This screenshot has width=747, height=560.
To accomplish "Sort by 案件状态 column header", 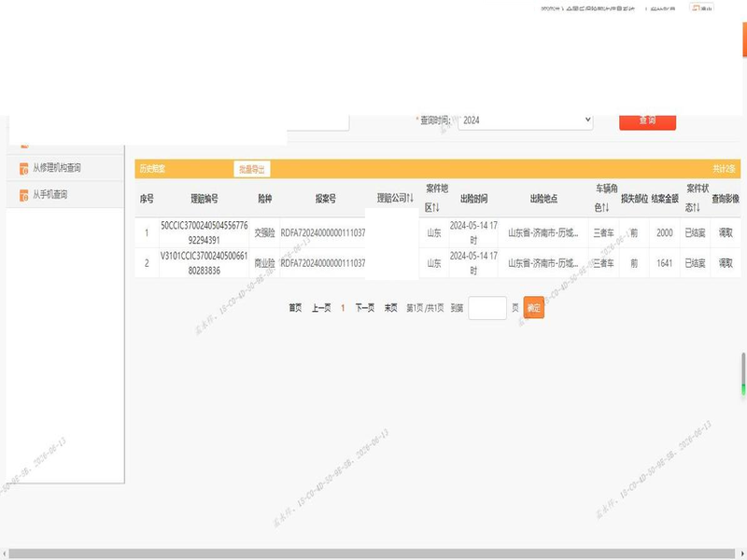I will click(x=695, y=198).
